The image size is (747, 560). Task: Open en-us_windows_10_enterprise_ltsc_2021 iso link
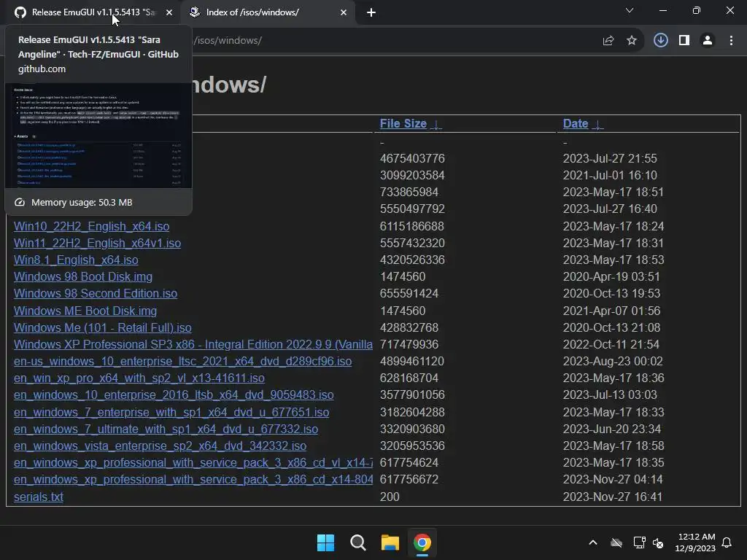(x=182, y=362)
